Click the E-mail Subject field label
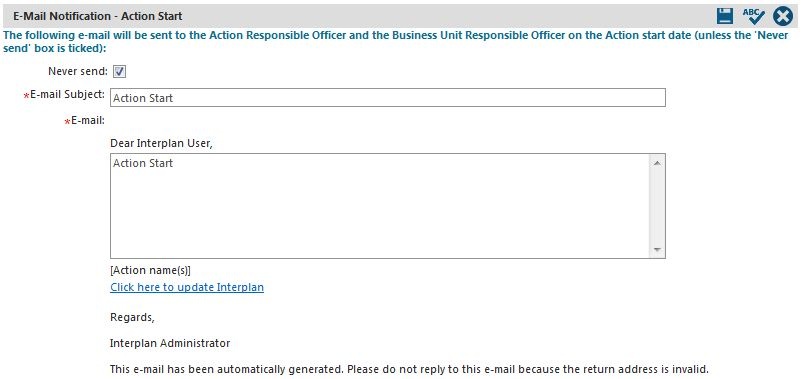Viewport: 801px width, 379px height. pyautogui.click(x=67, y=94)
